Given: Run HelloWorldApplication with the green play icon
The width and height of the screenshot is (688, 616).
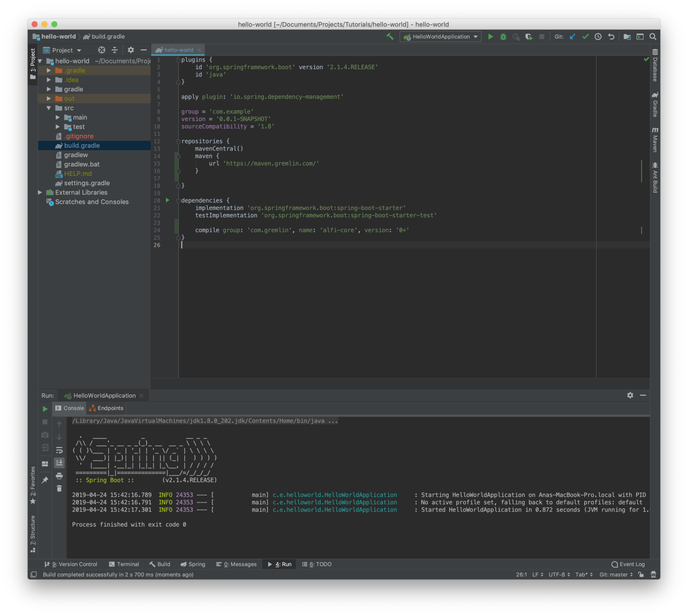Looking at the screenshot, I should coord(491,36).
